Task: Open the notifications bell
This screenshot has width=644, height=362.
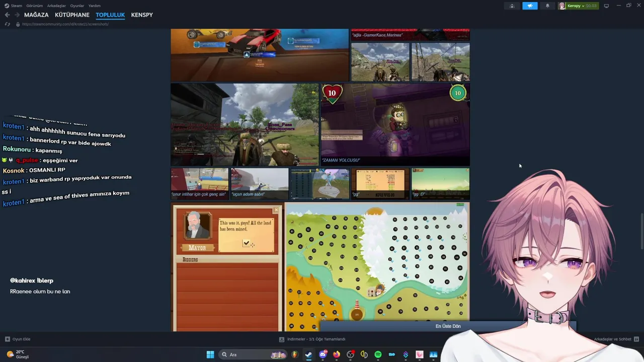Action: click(547, 6)
